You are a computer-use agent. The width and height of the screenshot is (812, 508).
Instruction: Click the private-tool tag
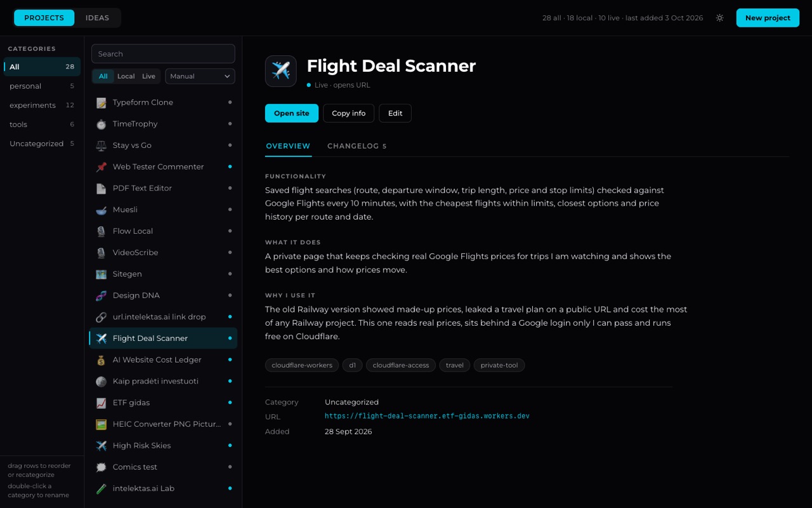coord(499,365)
